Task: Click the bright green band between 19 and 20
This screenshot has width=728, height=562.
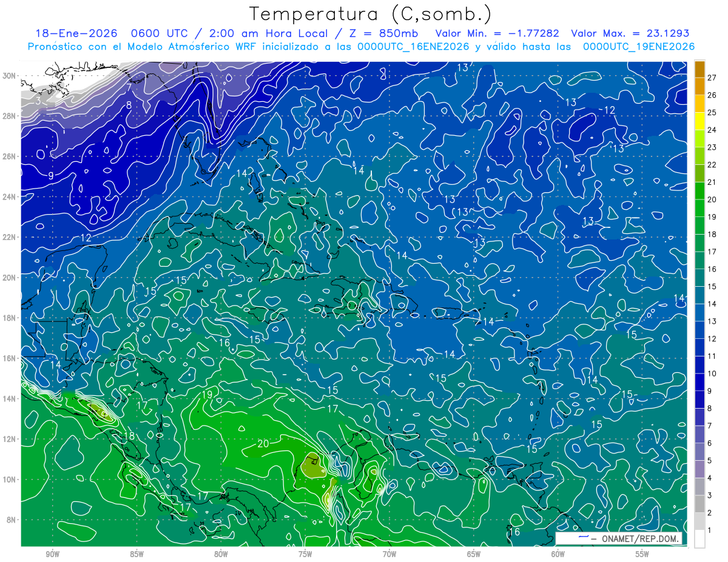Action: (699, 208)
